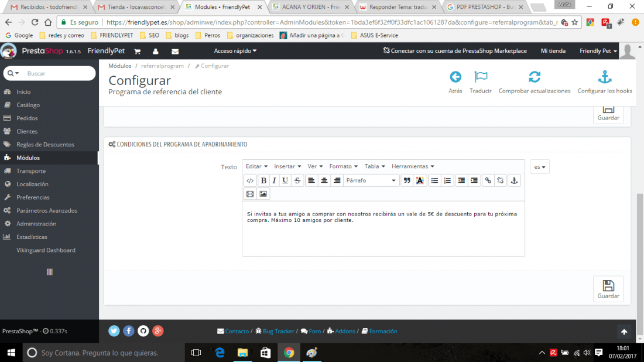Connect PrestaShop Marketplace account link
This screenshot has width=644, height=362.
[455, 51]
